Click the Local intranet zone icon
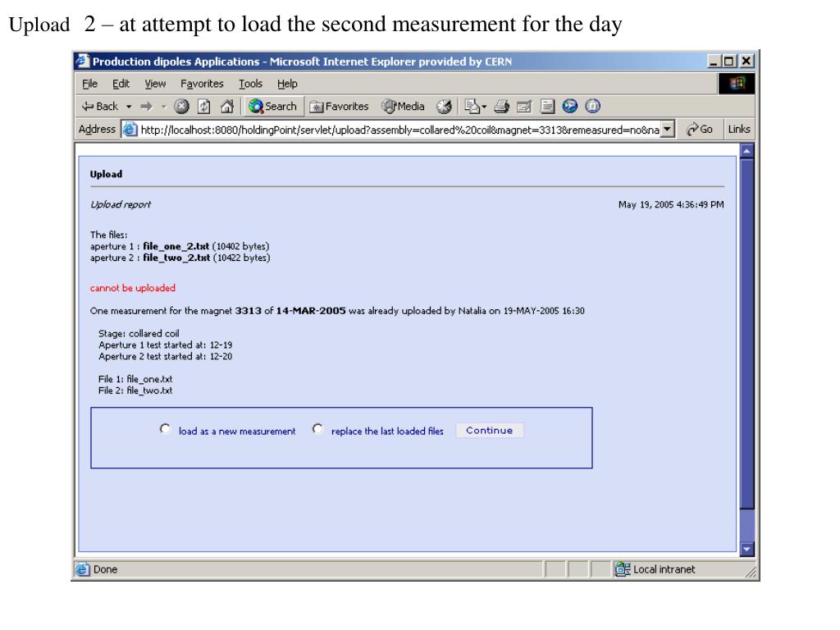This screenshot has width=840, height=630. [x=623, y=569]
